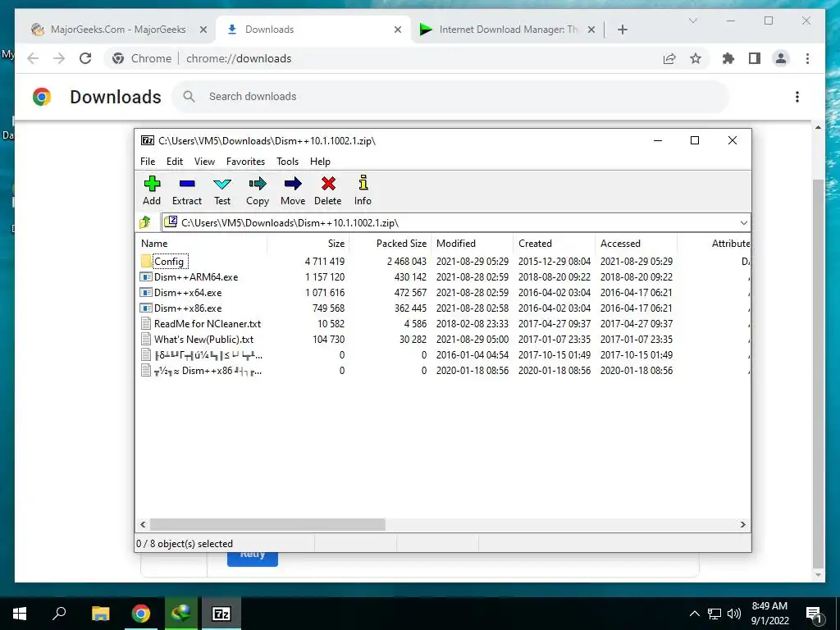The width and height of the screenshot is (840, 630).
Task: Choose the Move toolbar icon
Action: click(x=293, y=185)
